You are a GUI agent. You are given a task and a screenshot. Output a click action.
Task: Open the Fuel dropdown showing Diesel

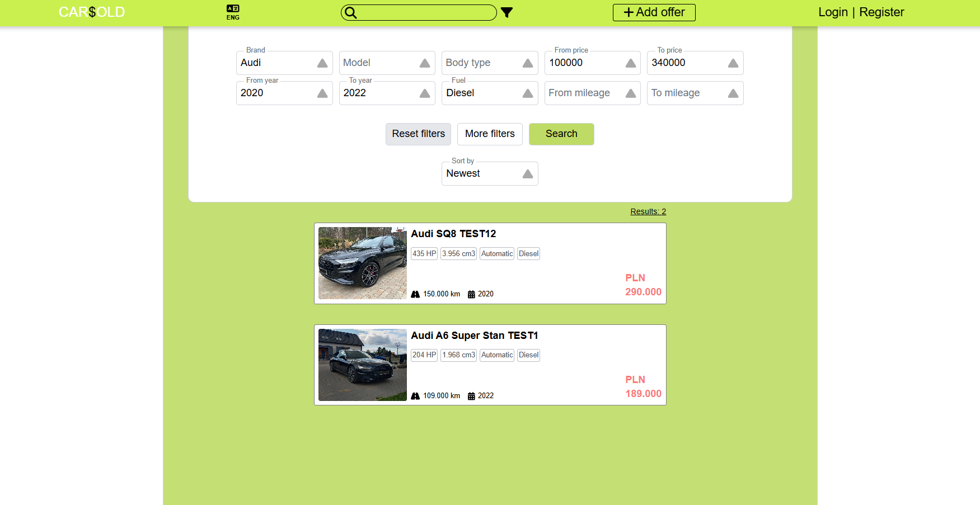pos(490,93)
